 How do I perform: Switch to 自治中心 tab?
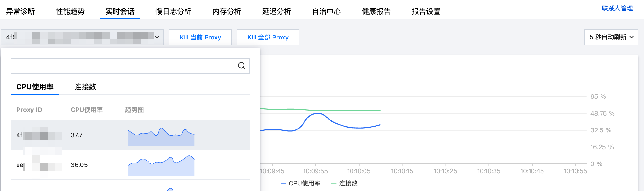tap(327, 11)
